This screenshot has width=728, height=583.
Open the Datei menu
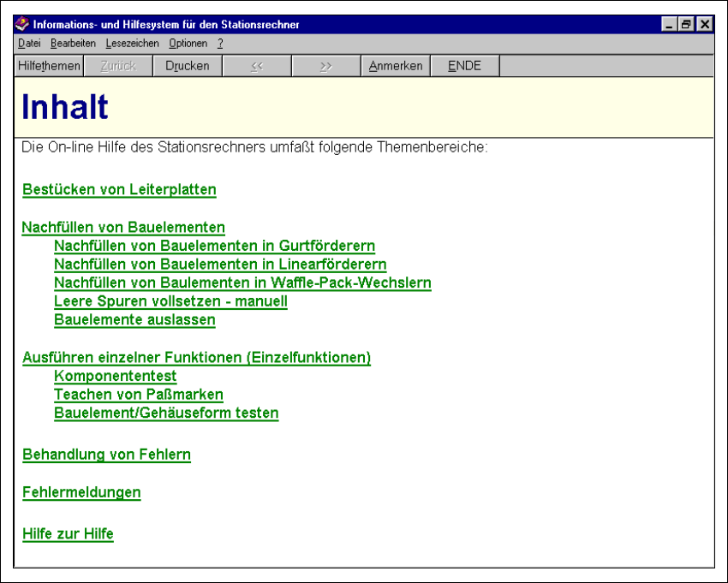(29, 44)
